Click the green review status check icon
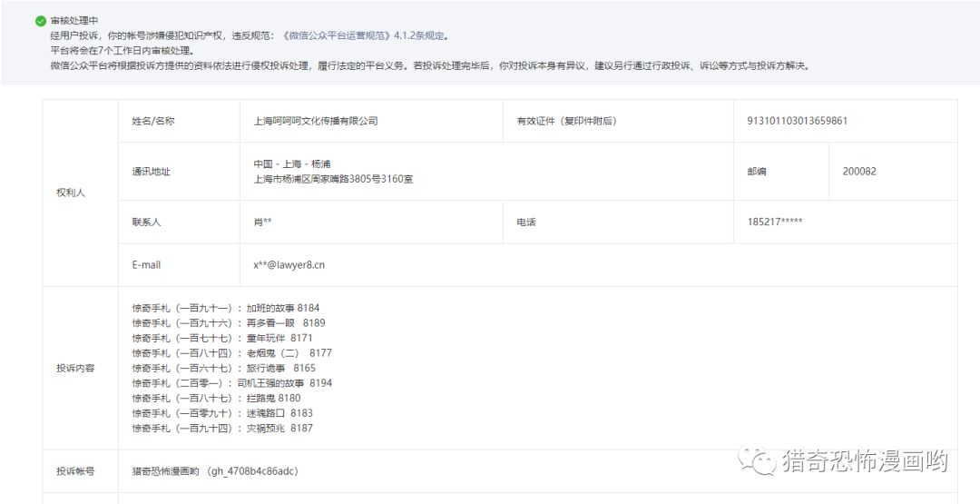Image resolution: width=980 pixels, height=504 pixels. tap(41, 21)
